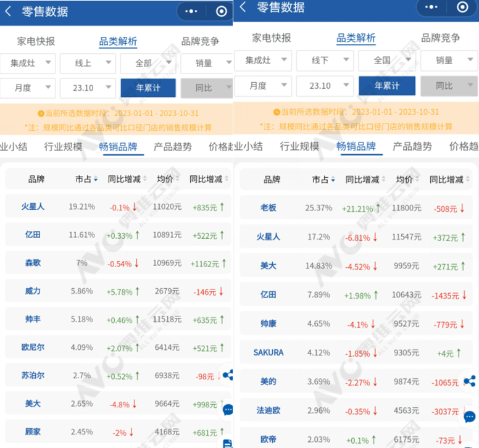
Task: Open 集成灶 category dropdown in left panel
Action: [28, 63]
